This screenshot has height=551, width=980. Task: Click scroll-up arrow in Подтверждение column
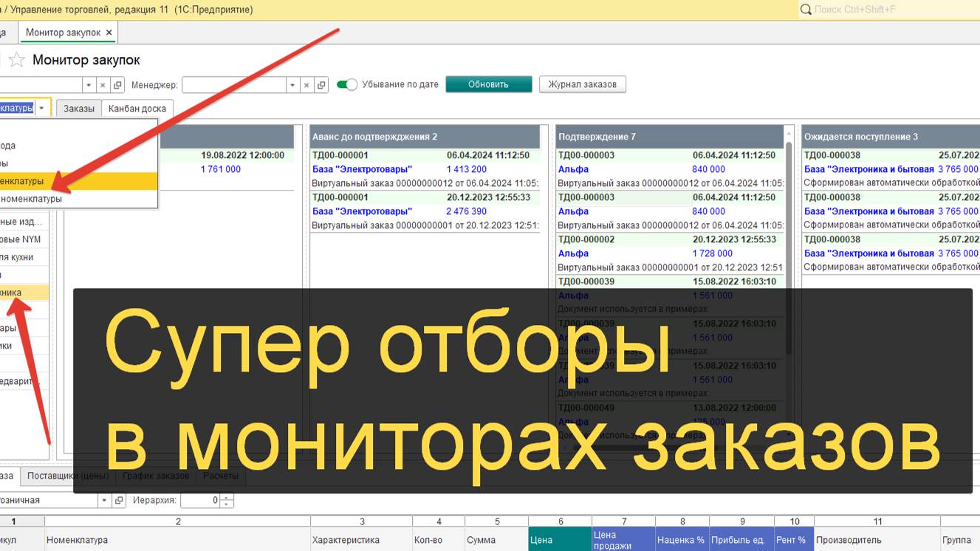(789, 134)
